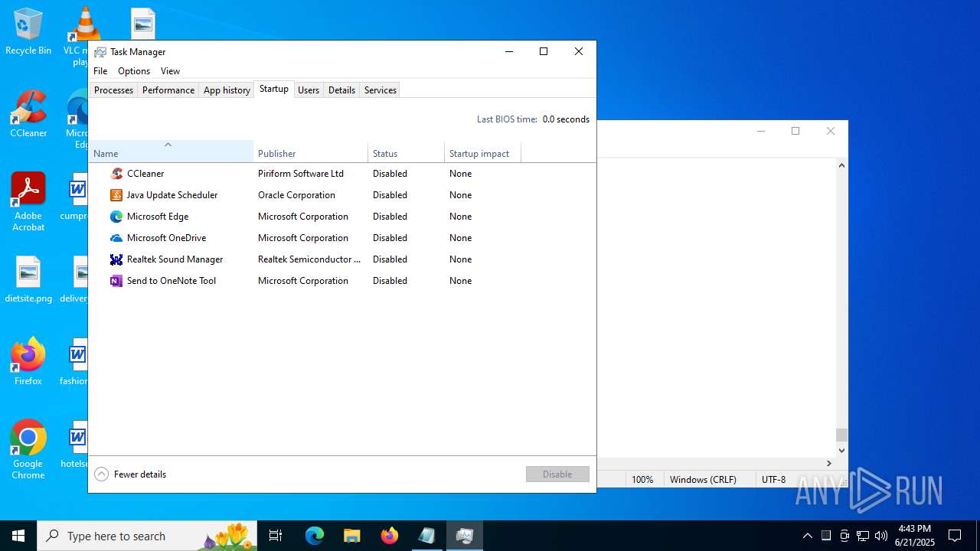Click Notepad horizontal scroll right arrow
This screenshot has height=551, width=980.
[x=828, y=463]
